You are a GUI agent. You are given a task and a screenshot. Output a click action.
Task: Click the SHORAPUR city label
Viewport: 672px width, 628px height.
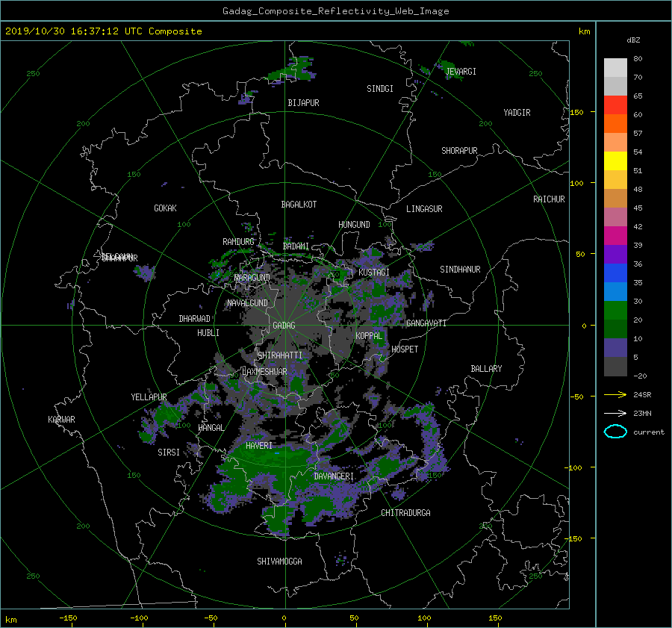coord(459,151)
